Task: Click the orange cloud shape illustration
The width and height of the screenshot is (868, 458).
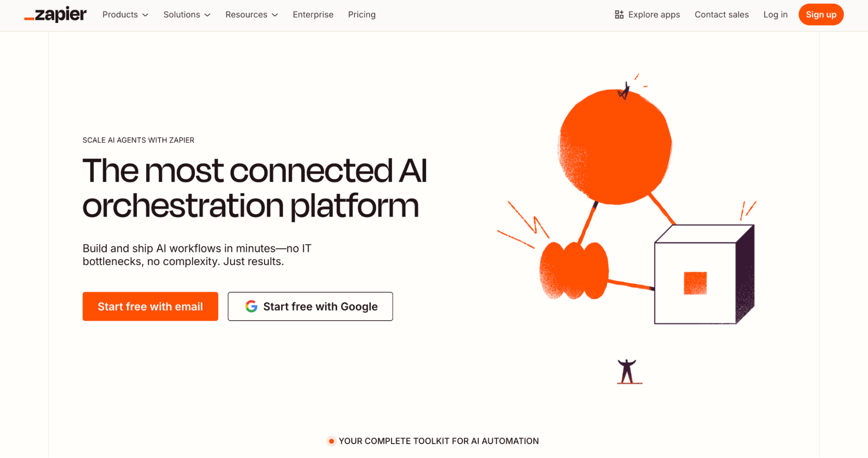Action: tap(573, 269)
